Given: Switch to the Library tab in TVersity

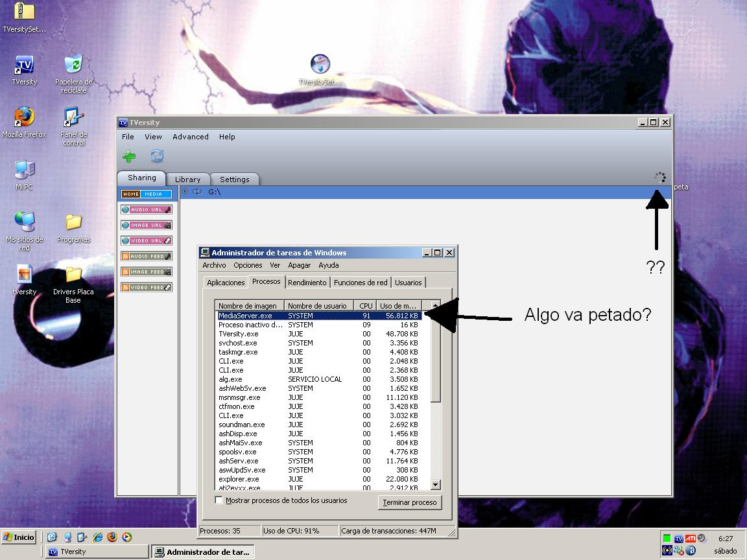Looking at the screenshot, I should (x=187, y=180).
